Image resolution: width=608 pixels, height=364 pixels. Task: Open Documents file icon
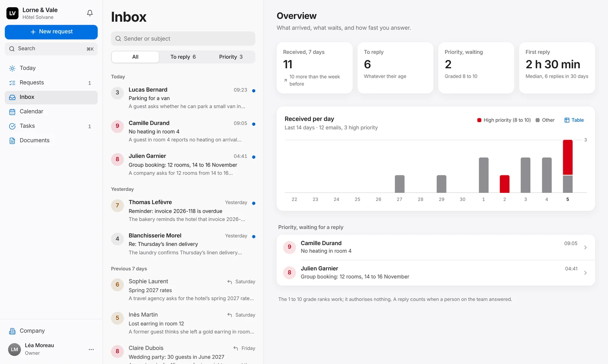[12, 140]
